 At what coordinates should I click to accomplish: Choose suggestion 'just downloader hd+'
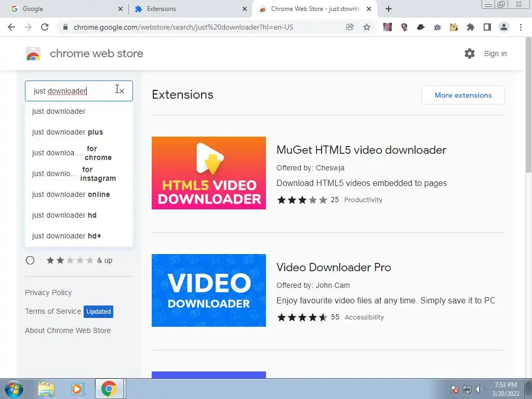click(79, 236)
